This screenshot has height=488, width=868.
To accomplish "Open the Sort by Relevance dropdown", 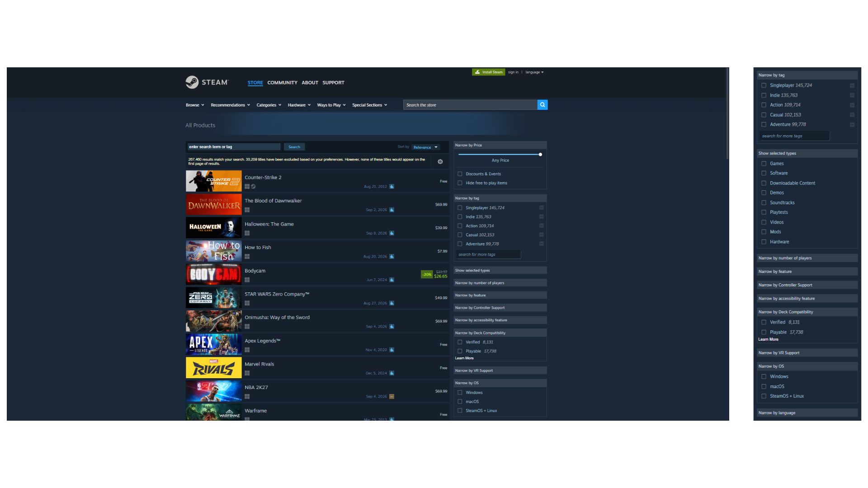I will pos(425,147).
